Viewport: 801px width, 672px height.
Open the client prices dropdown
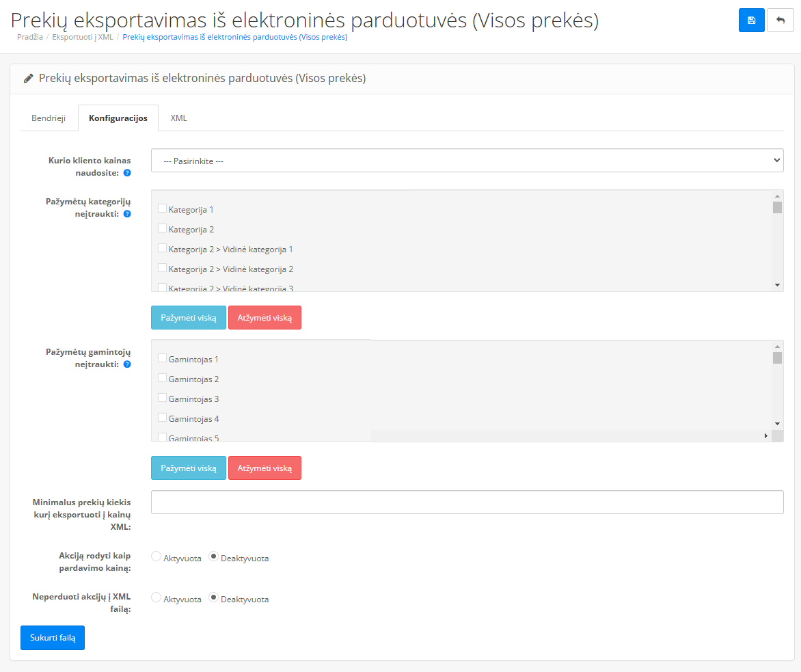coord(467,161)
